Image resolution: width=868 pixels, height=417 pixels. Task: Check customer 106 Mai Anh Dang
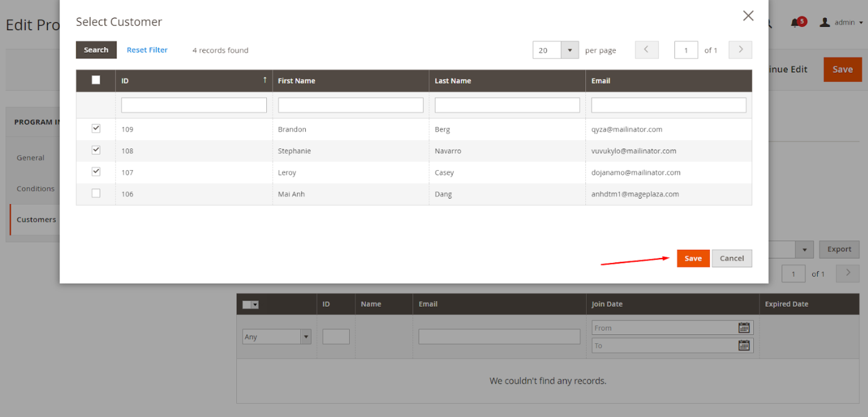96,193
